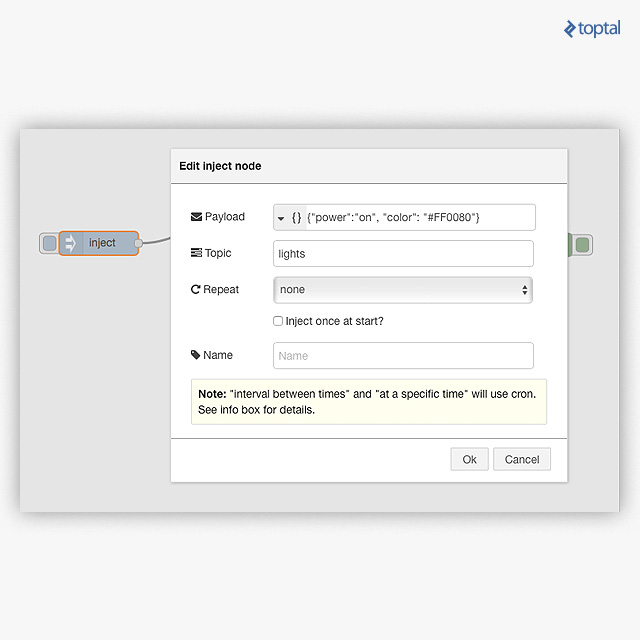The width and height of the screenshot is (640, 640).
Task: Open the Repeat dropdown set to none
Action: 402,290
